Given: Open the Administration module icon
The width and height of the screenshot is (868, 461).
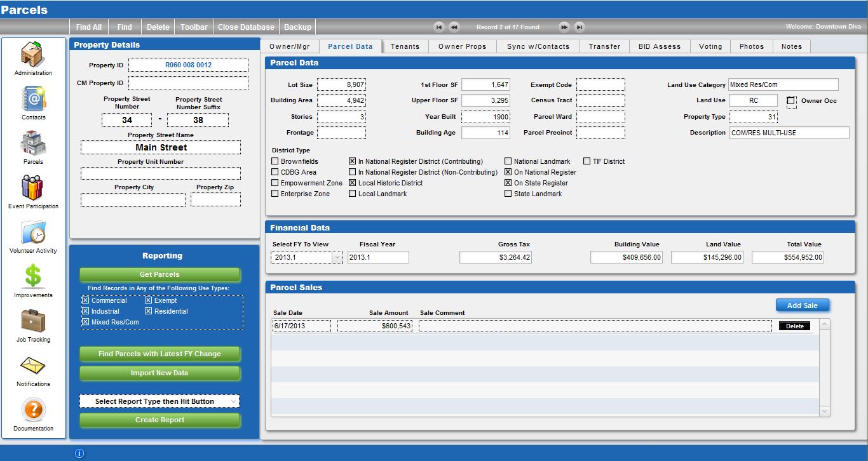Looking at the screenshot, I should coord(33,55).
